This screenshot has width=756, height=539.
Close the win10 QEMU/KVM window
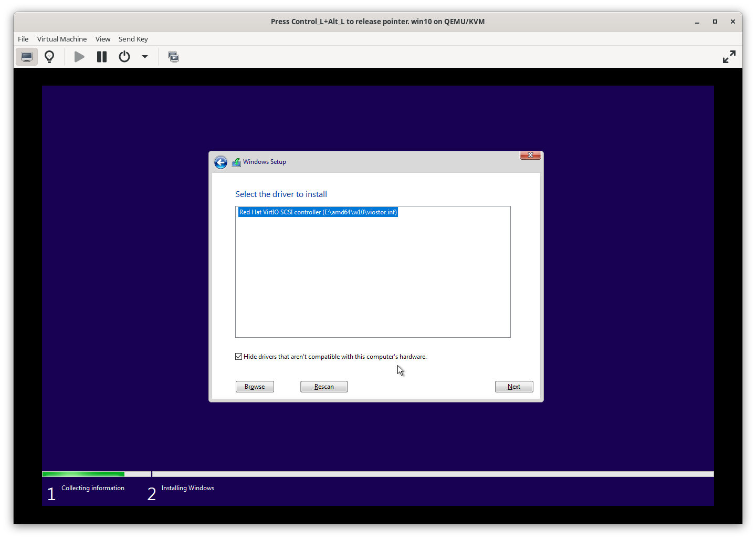coord(733,22)
